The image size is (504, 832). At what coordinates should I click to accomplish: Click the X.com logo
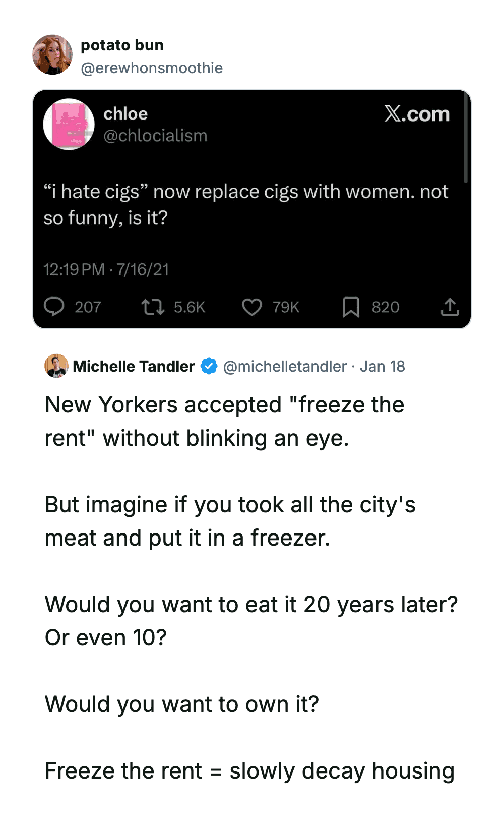coord(417,114)
